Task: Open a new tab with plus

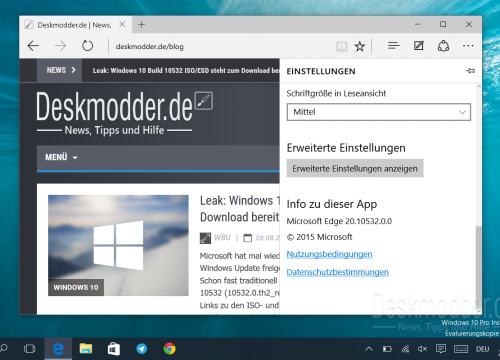Action: pyautogui.click(x=141, y=24)
